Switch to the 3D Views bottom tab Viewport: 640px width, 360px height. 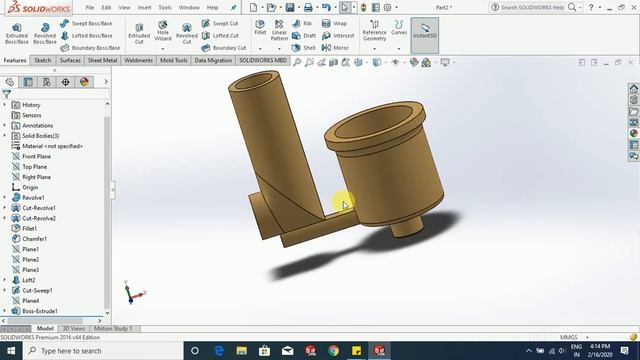(x=74, y=329)
